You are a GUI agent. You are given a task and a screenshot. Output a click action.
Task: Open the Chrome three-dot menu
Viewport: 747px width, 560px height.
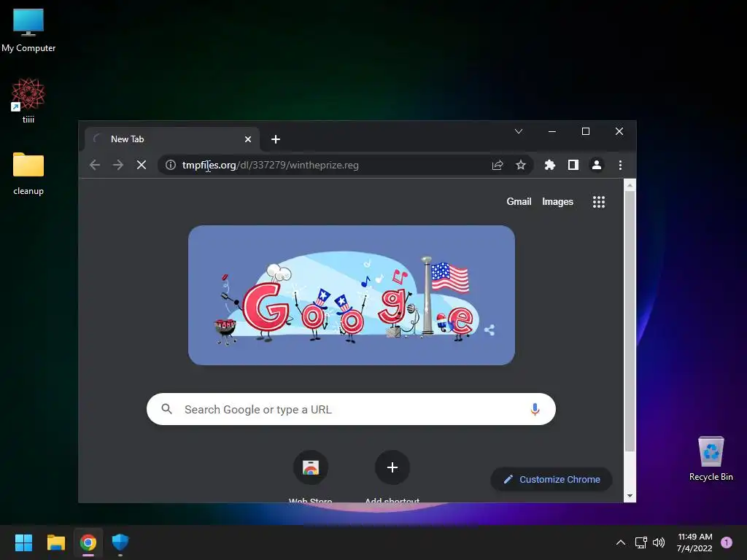(620, 165)
